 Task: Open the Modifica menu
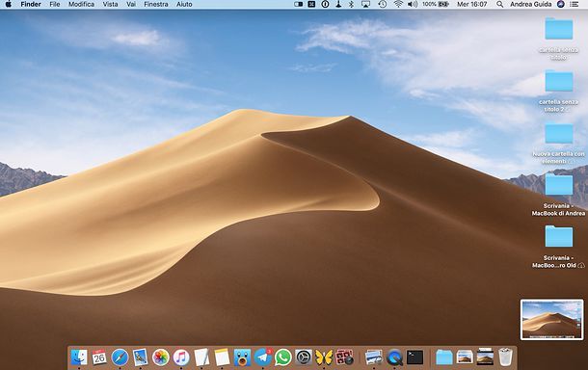point(81,4)
